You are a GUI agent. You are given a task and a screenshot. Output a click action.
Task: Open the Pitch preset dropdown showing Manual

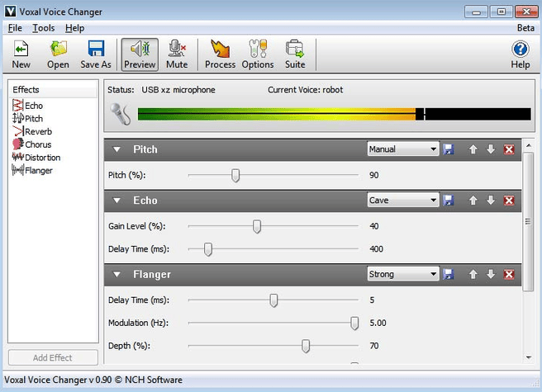coord(403,149)
